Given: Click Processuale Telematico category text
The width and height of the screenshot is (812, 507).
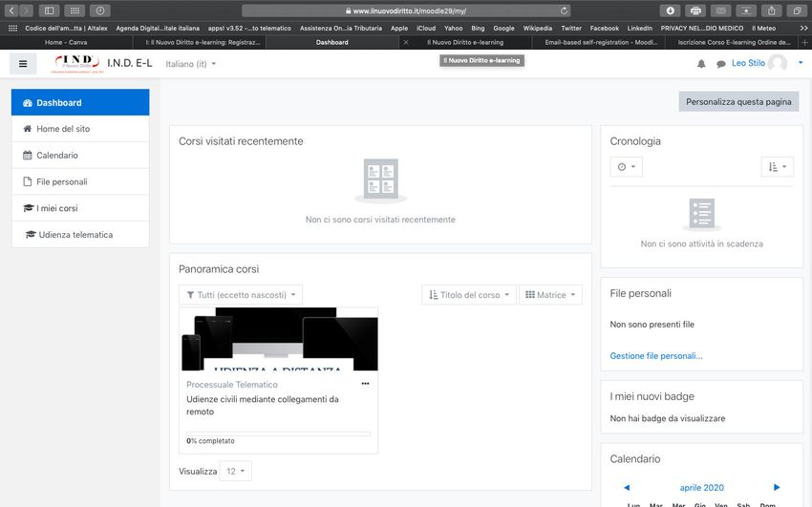Looking at the screenshot, I should click(x=232, y=385).
